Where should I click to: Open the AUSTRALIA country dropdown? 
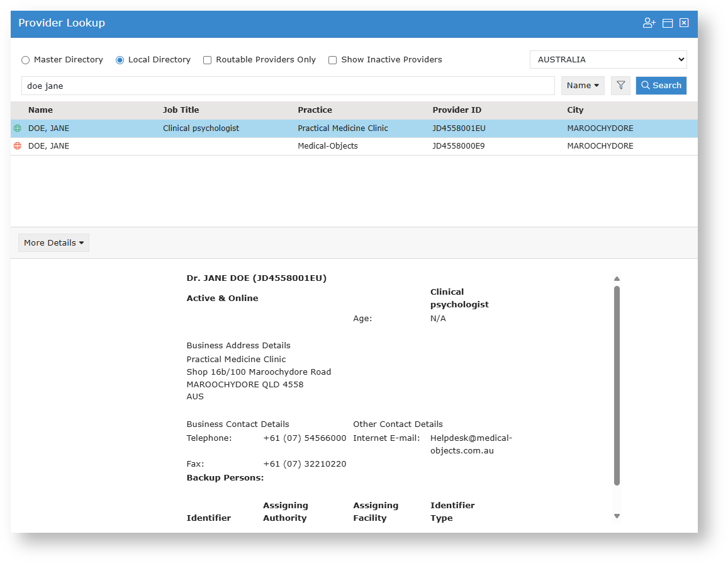coord(608,60)
